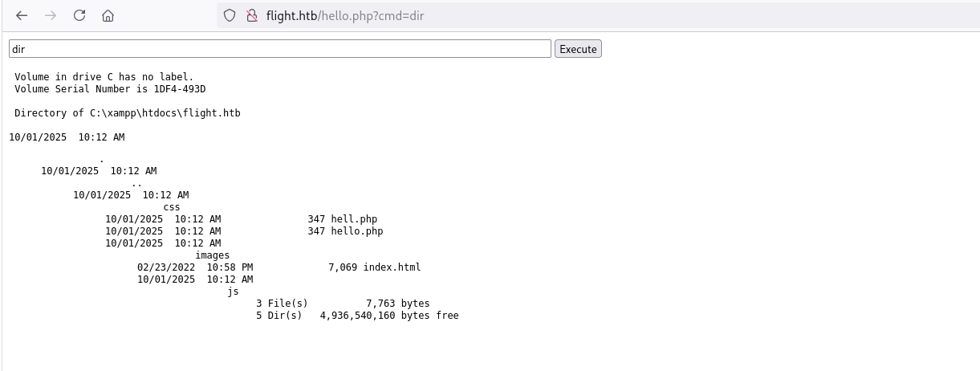Click the Directory of C:\xampp\htdocs path line
This screenshot has width=980, height=371.
(x=127, y=113)
